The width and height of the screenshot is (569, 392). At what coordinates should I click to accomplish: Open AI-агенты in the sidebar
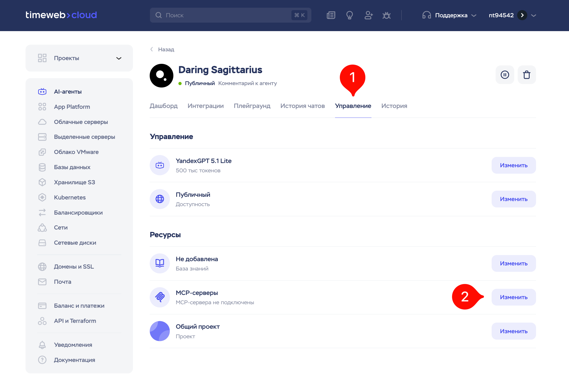tap(68, 91)
